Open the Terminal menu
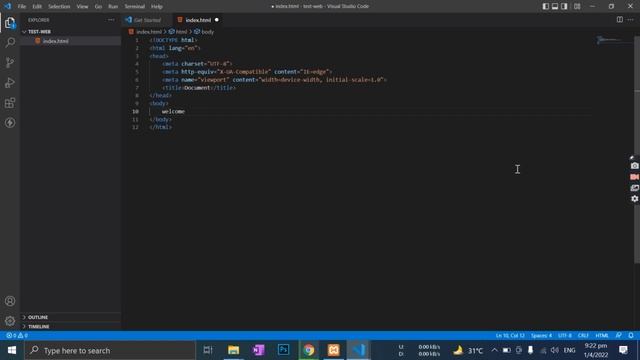Viewport: 640px width, 360px height. [x=135, y=7]
